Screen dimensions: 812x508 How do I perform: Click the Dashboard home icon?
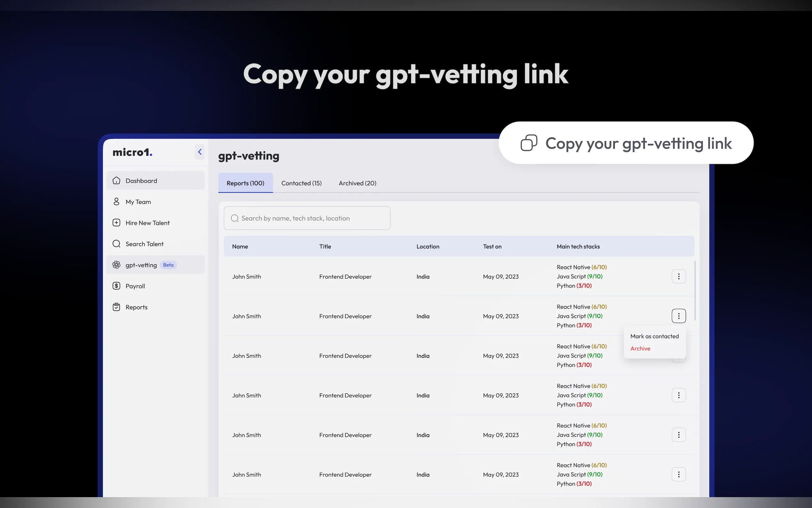click(116, 181)
